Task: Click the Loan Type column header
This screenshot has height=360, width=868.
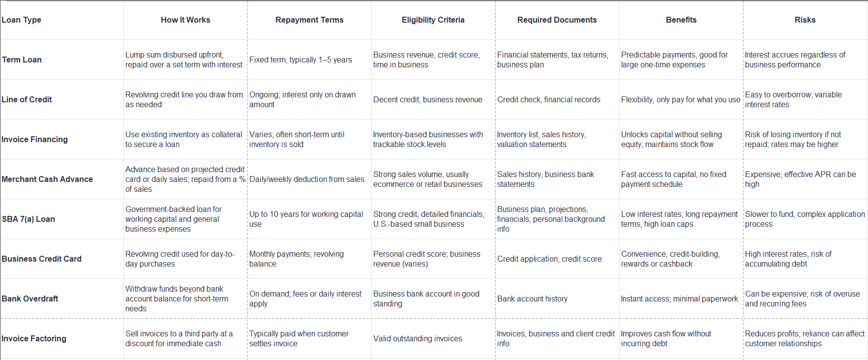Action: (x=22, y=20)
